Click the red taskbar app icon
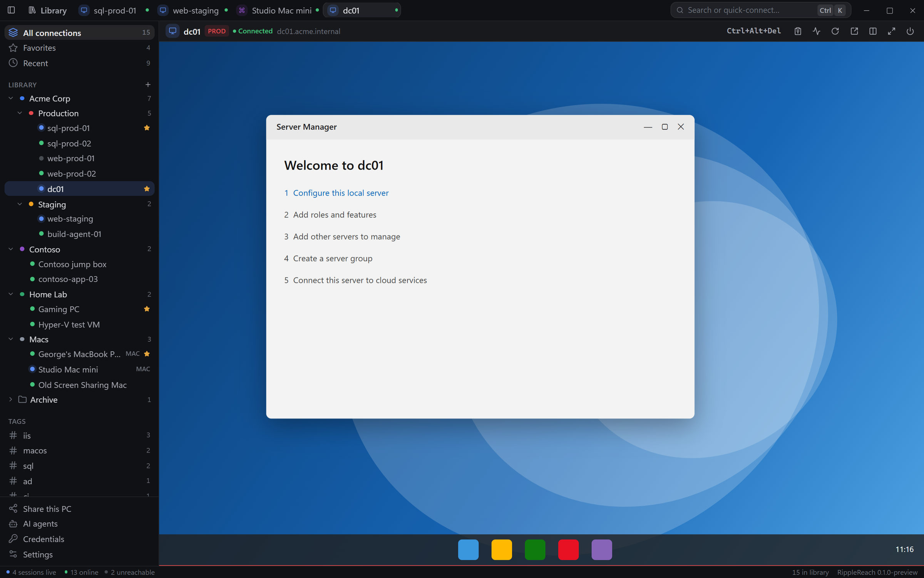Screen dimensions: 924x578 (568, 549)
